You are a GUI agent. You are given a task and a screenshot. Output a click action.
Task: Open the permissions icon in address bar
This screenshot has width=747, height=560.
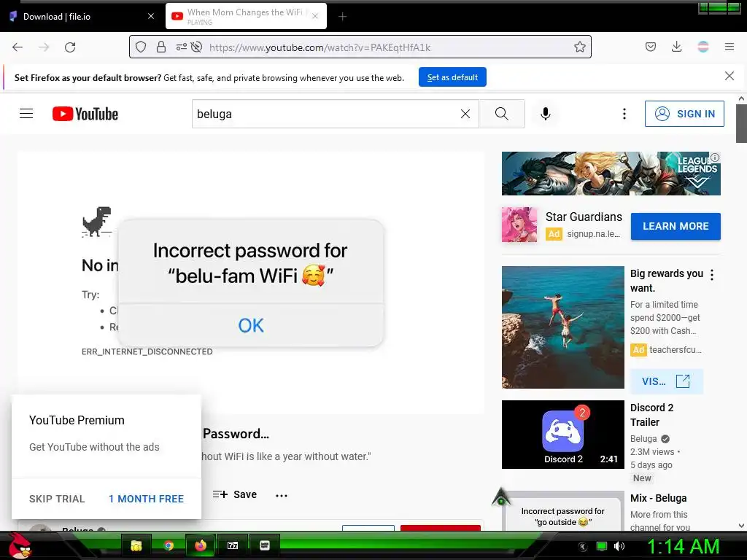click(181, 47)
